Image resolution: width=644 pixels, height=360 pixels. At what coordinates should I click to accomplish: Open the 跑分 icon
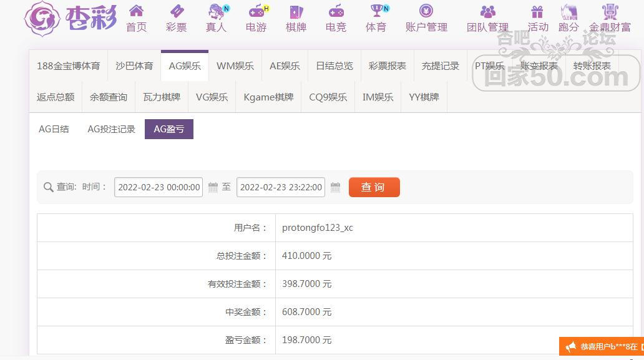tap(569, 12)
